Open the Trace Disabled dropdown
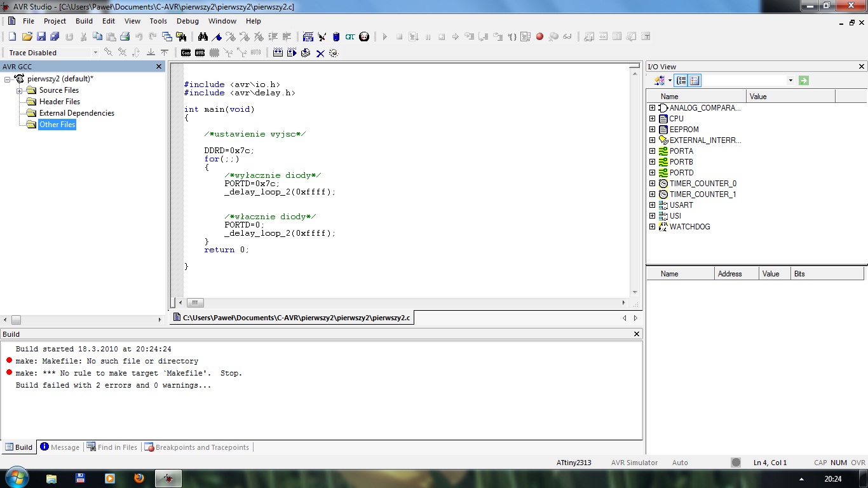 tap(95, 53)
